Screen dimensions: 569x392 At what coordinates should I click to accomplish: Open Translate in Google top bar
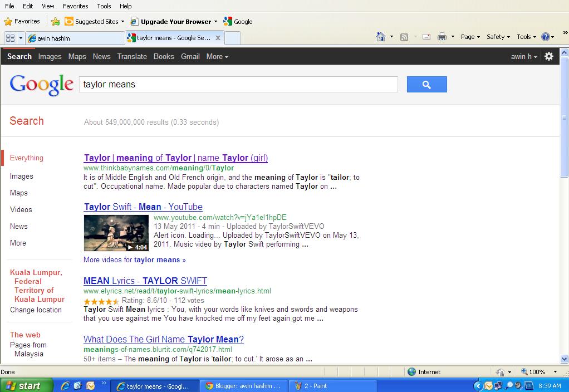coord(132,57)
